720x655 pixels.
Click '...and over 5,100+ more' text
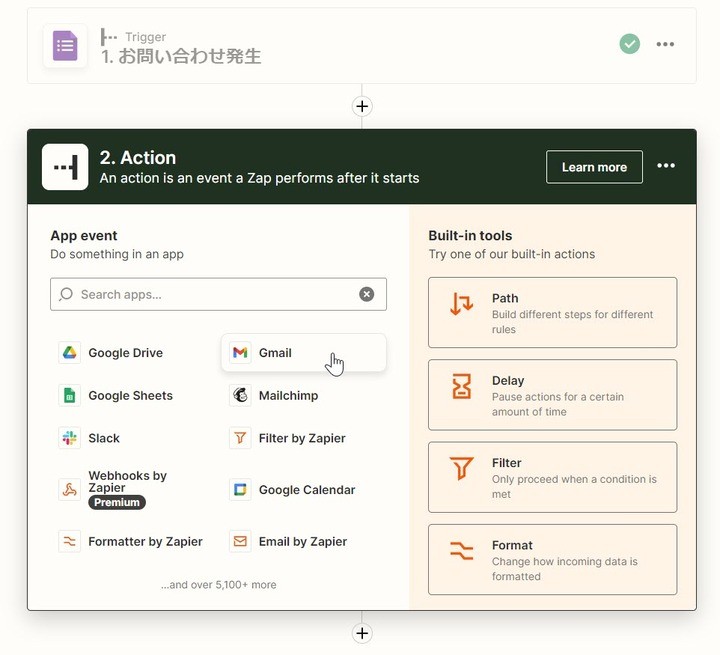tap(219, 585)
